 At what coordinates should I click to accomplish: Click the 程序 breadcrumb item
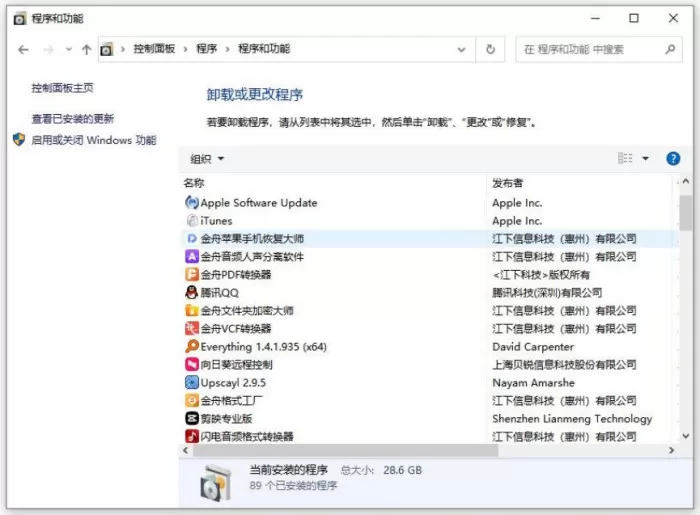pos(206,49)
